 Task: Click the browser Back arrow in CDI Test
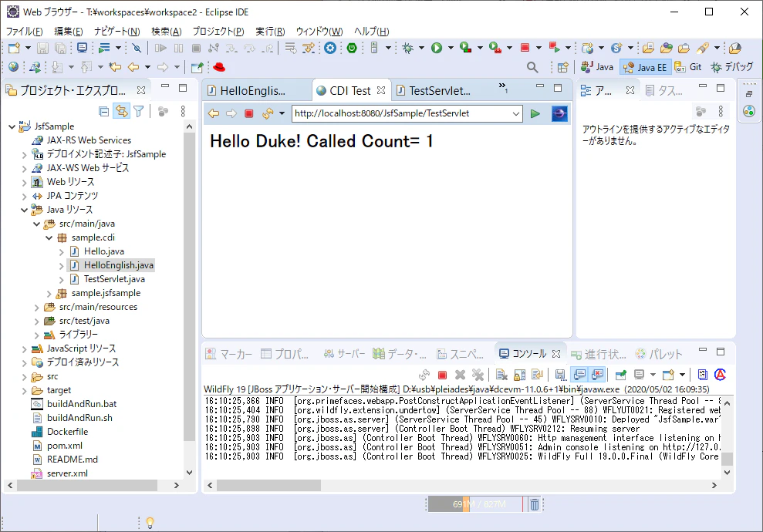click(x=214, y=114)
